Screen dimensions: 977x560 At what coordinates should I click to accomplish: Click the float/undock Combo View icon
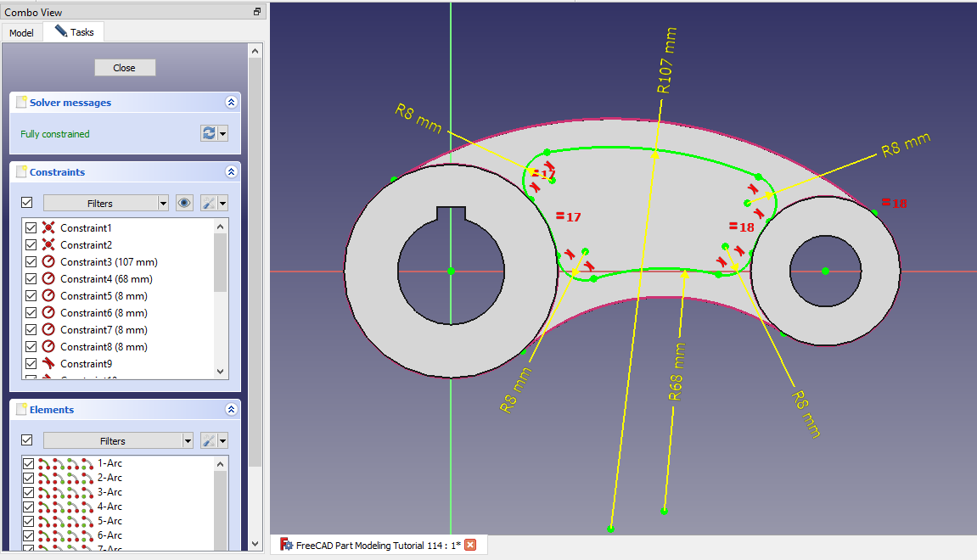pyautogui.click(x=257, y=12)
